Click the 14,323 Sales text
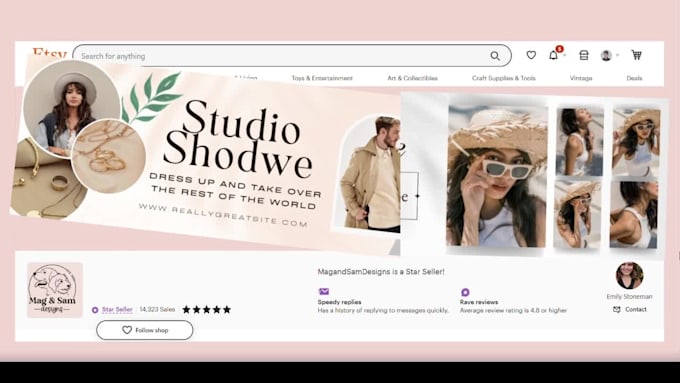 (157, 309)
